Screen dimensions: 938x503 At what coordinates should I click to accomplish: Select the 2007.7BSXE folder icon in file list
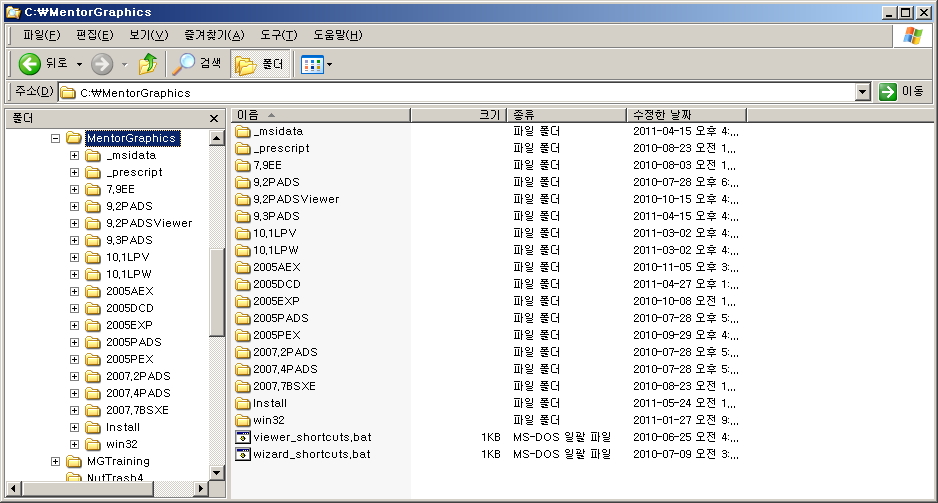pos(242,386)
